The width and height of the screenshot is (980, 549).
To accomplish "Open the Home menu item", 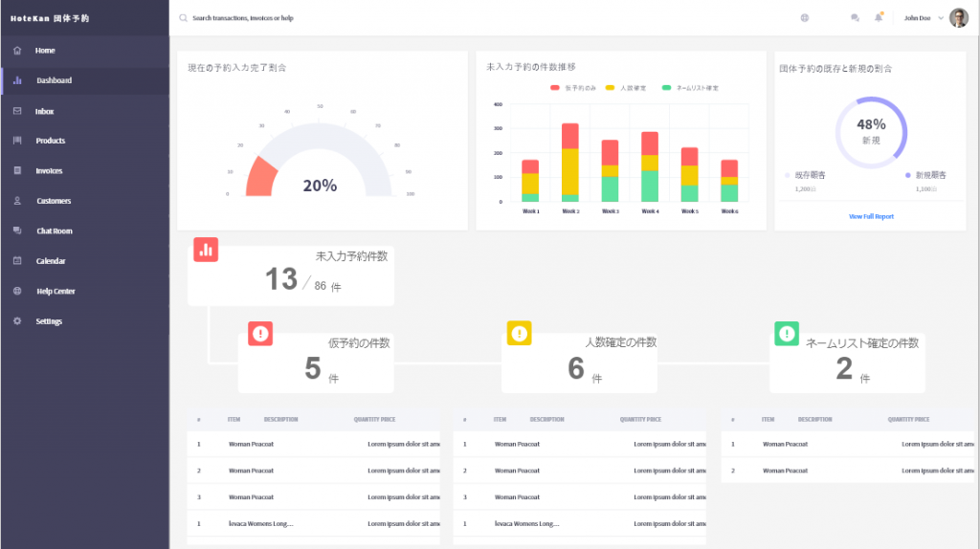I will pyautogui.click(x=45, y=51).
